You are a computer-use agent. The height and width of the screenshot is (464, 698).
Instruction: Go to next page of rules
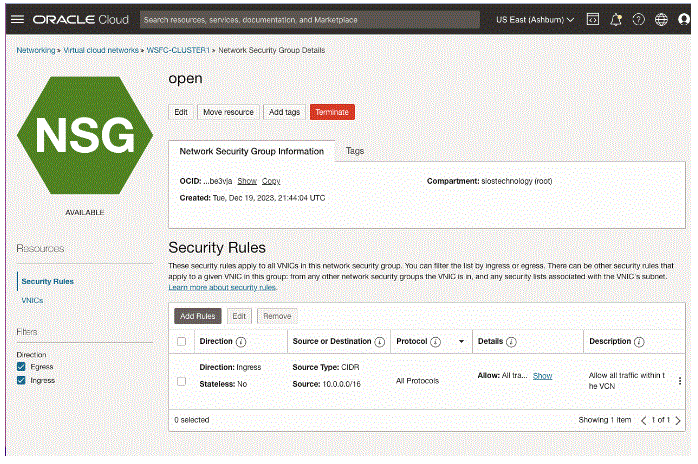point(680,420)
